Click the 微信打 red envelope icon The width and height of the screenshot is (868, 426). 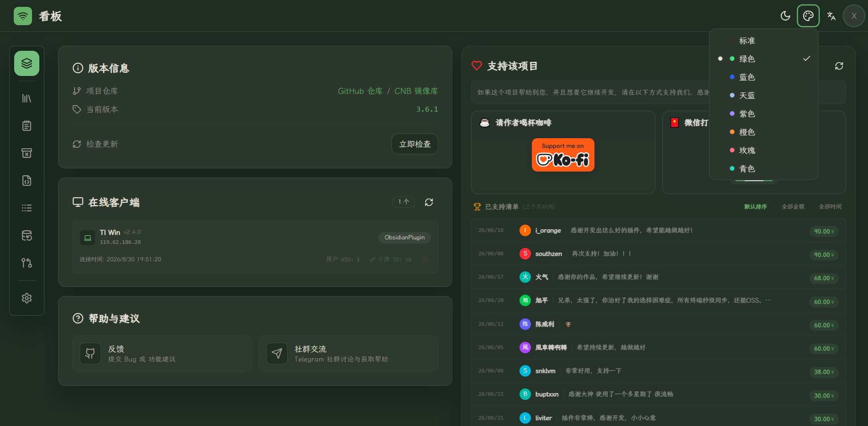[675, 123]
